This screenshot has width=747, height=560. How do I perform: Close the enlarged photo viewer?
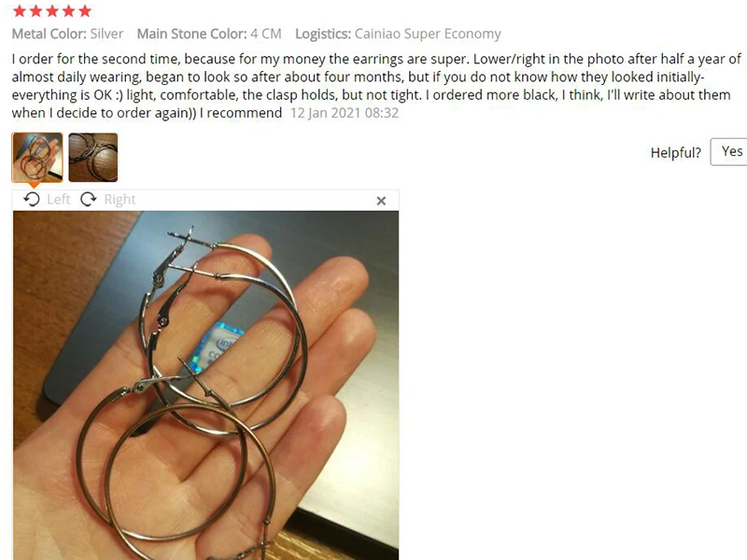381,201
